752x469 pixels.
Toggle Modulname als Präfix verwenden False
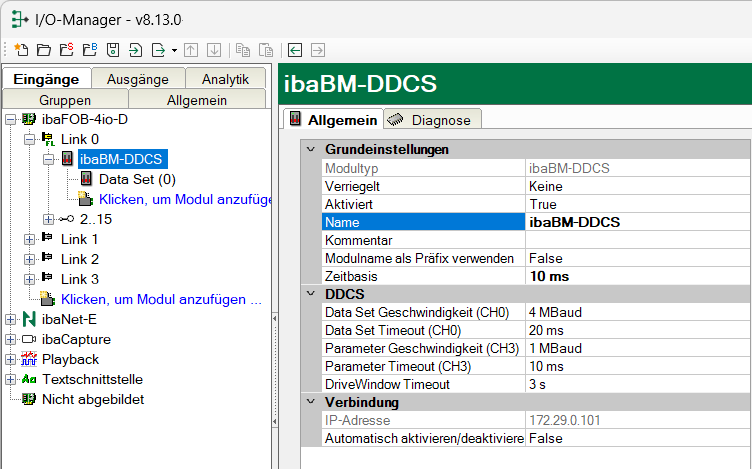(638, 258)
